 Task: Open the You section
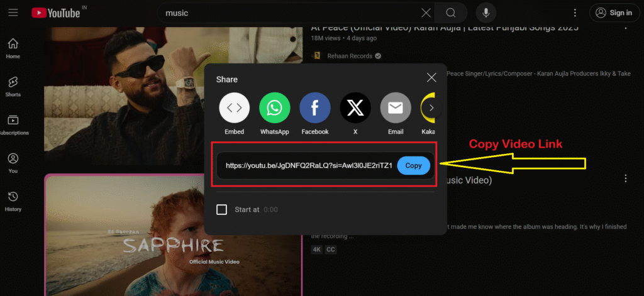tap(13, 163)
